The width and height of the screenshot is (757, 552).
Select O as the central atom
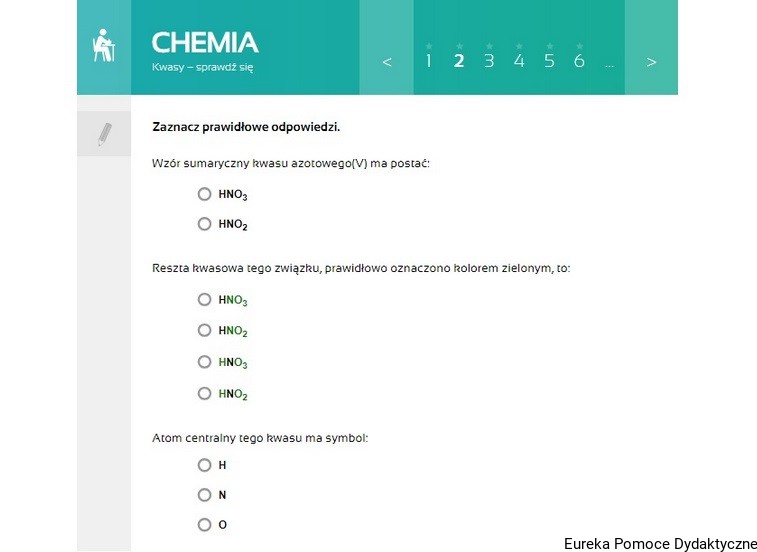205,525
